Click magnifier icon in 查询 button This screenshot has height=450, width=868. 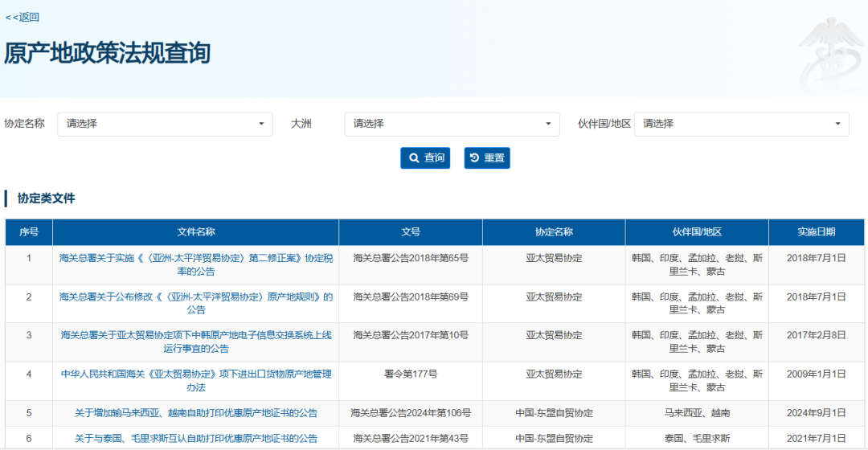[x=414, y=158]
